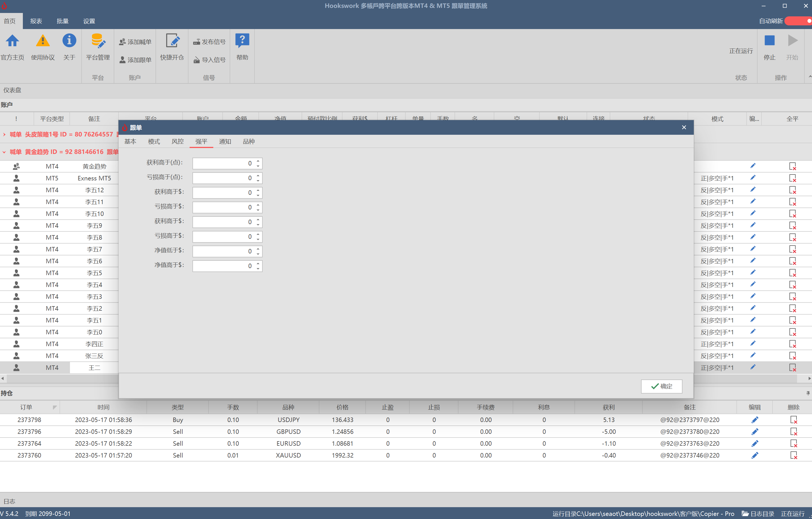Open the 日志目录 folder link

(x=758, y=514)
